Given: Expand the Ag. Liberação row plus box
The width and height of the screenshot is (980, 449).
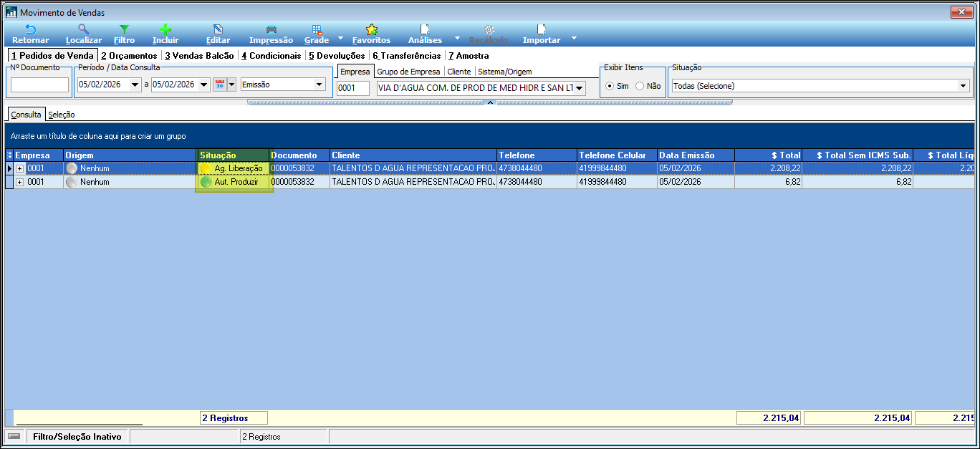Looking at the screenshot, I should [20, 168].
